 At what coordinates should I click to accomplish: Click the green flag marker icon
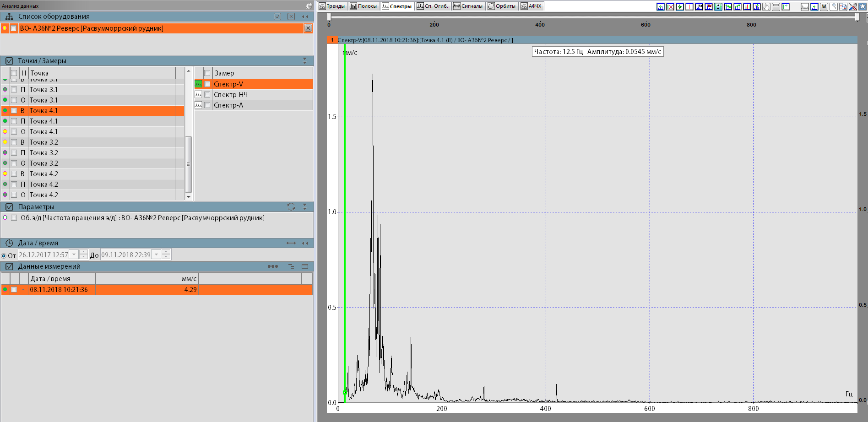[786, 6]
